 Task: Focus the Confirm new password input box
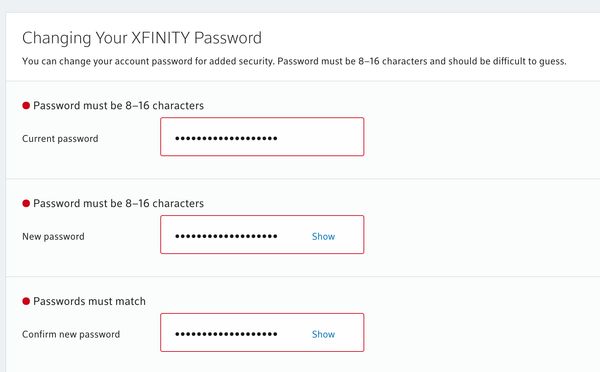262,333
